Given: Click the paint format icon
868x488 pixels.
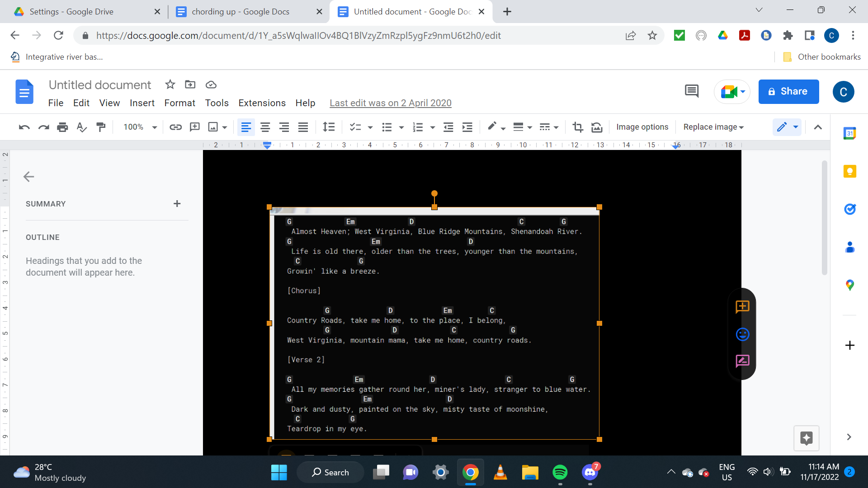Looking at the screenshot, I should click(x=101, y=127).
